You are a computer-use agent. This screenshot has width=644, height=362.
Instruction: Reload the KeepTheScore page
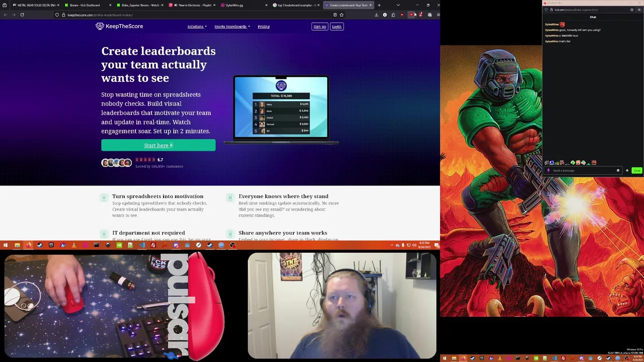tap(22, 15)
